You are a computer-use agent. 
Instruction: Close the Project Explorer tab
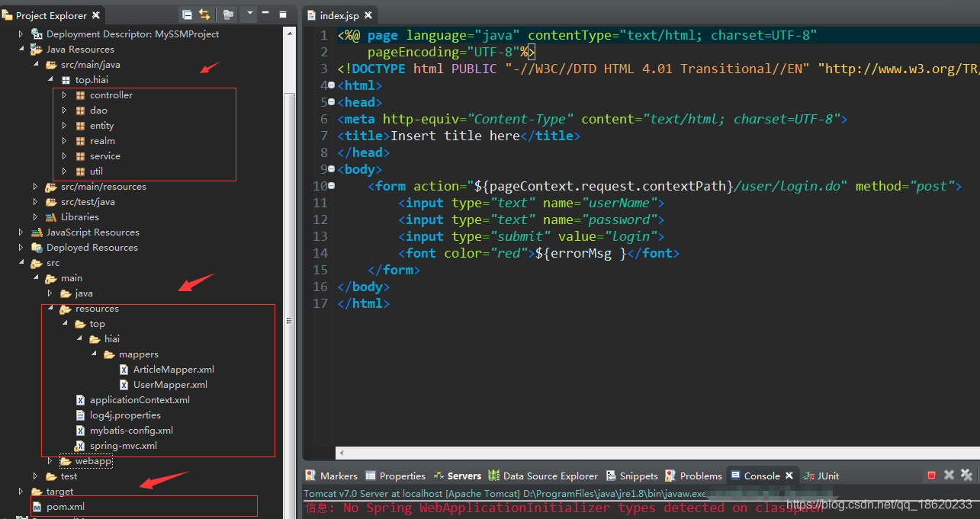[96, 15]
